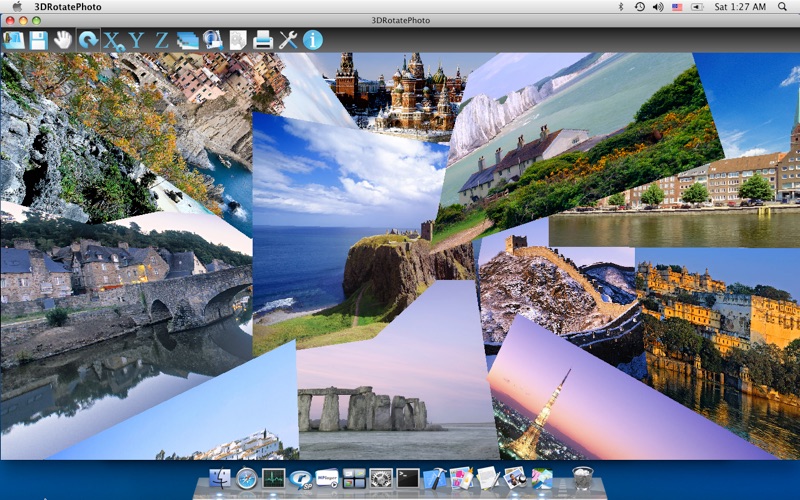800x500 pixels.
Task: Choose Y-axis rotation tool
Action: 136,40
